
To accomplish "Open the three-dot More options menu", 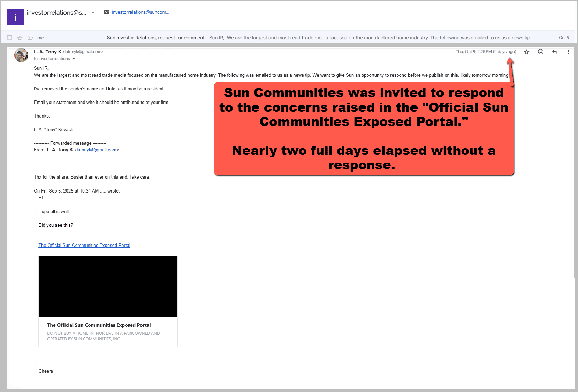I will click(x=568, y=52).
